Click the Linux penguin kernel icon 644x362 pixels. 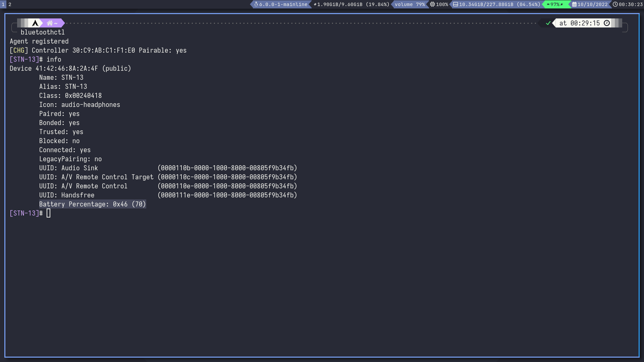pos(256,4)
